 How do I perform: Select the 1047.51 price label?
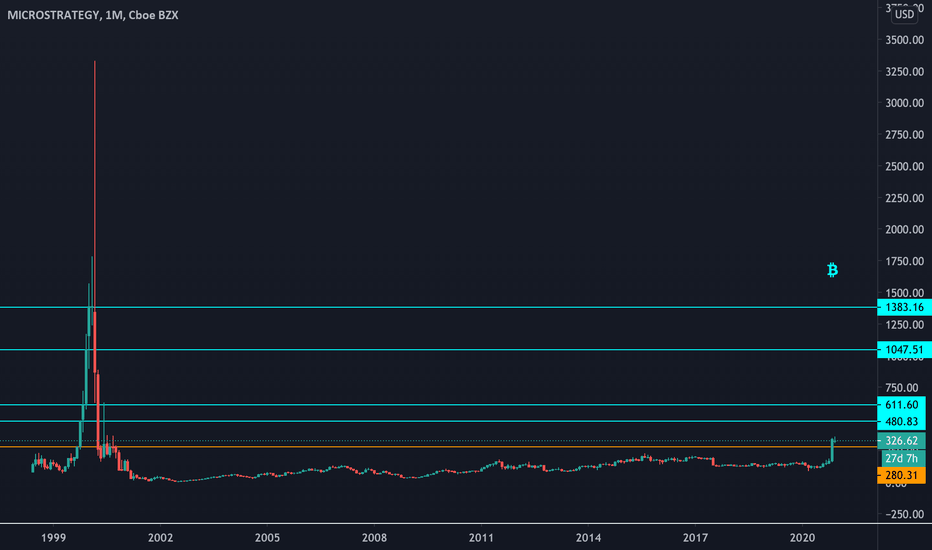904,350
